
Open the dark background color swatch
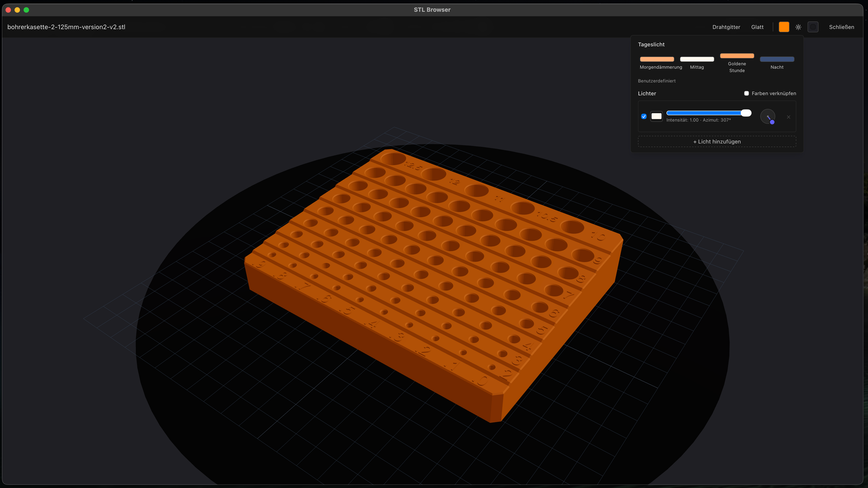coord(813,27)
